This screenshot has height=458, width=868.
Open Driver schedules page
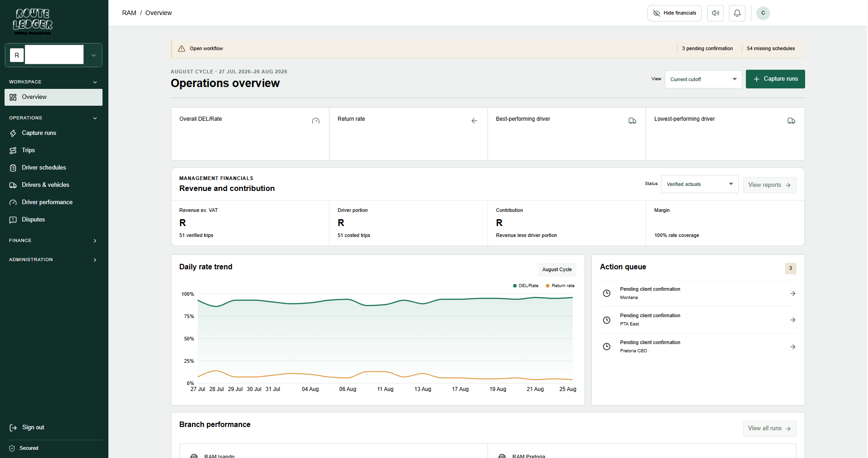(x=53, y=168)
